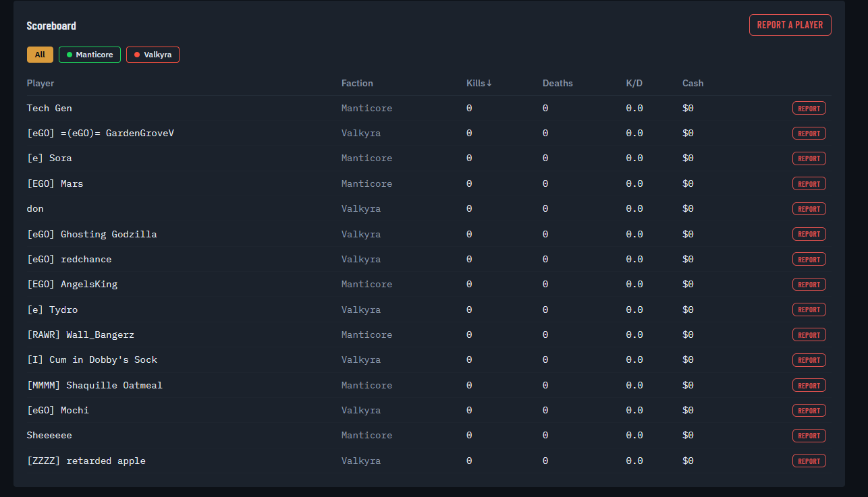Report player Wall_Bangerz

point(809,334)
